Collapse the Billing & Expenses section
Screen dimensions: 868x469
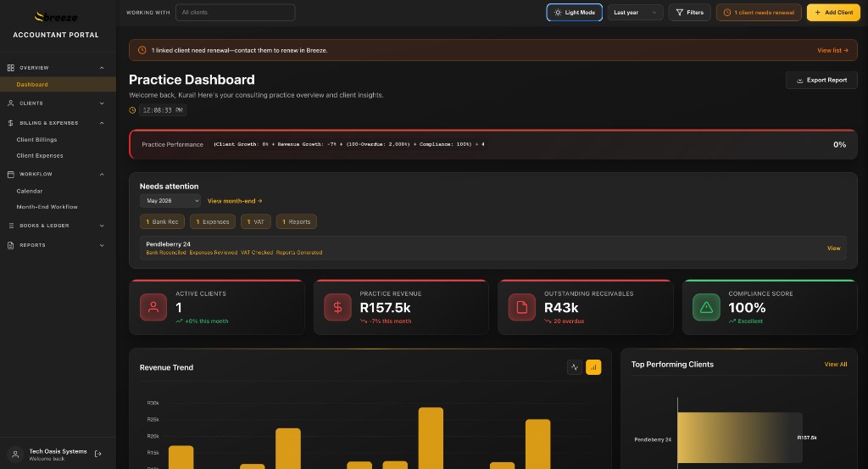tap(102, 123)
